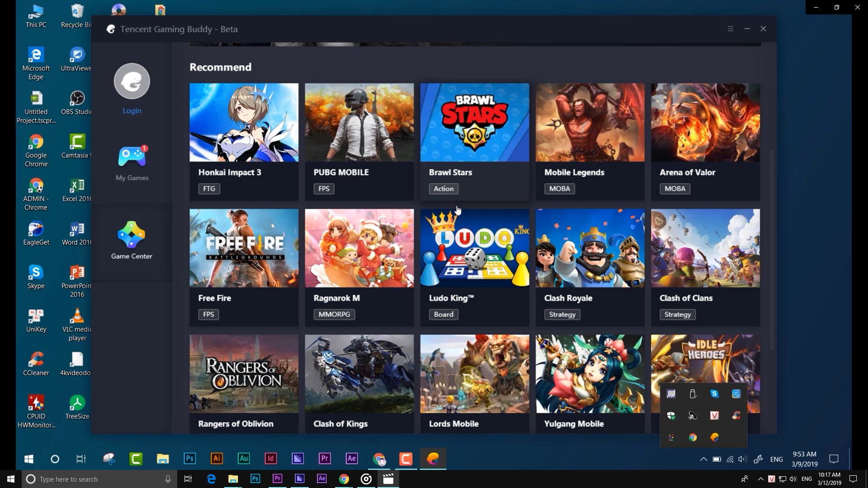Click the Arena of Valor title
The width and height of the screenshot is (868, 488).
pos(687,172)
